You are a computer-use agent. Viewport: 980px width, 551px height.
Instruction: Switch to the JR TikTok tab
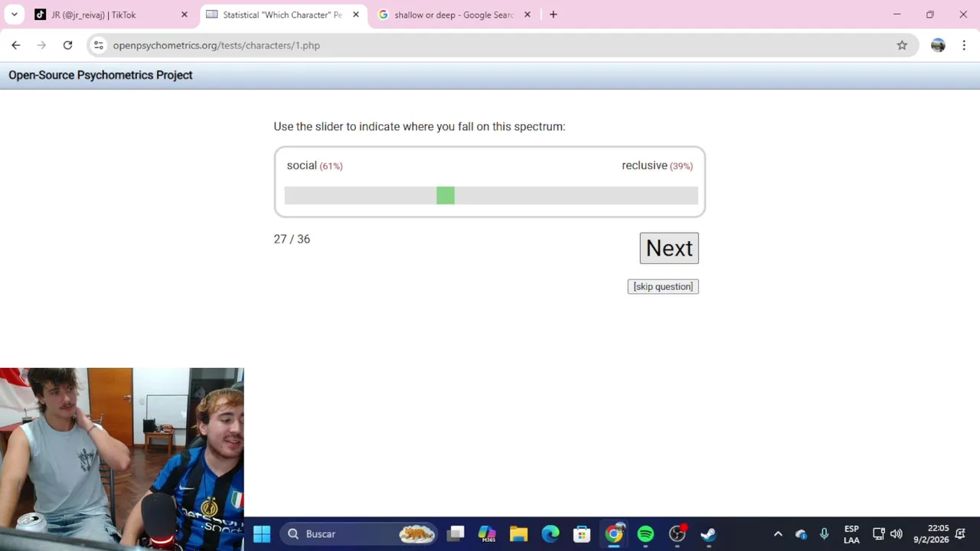click(111, 15)
